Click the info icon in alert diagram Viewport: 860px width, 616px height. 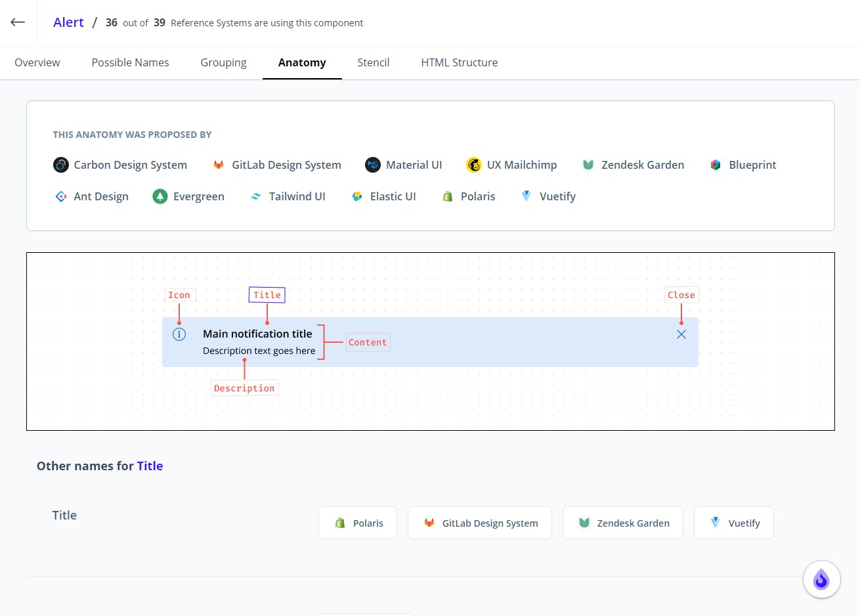tap(179, 334)
